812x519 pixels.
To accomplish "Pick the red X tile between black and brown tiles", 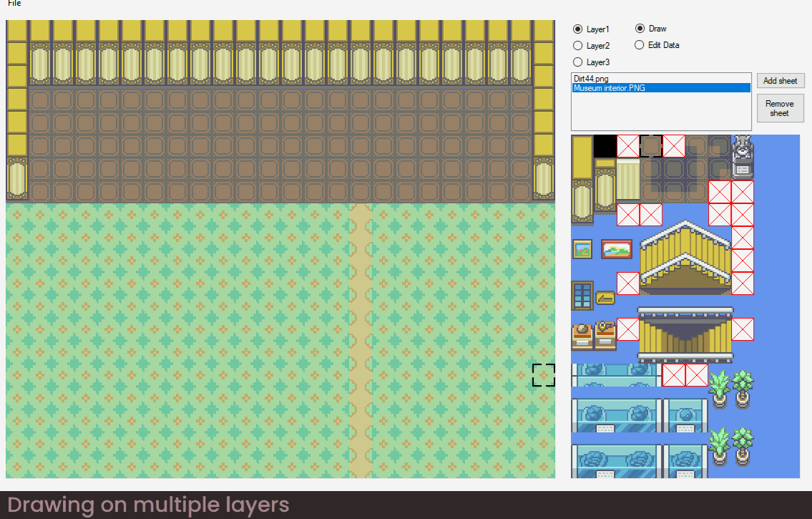I will coord(628,146).
